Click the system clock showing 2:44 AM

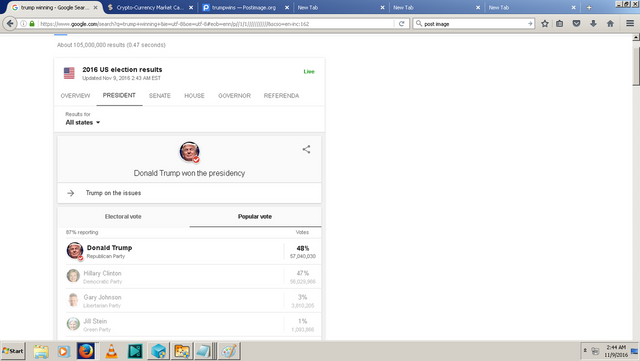click(x=616, y=351)
